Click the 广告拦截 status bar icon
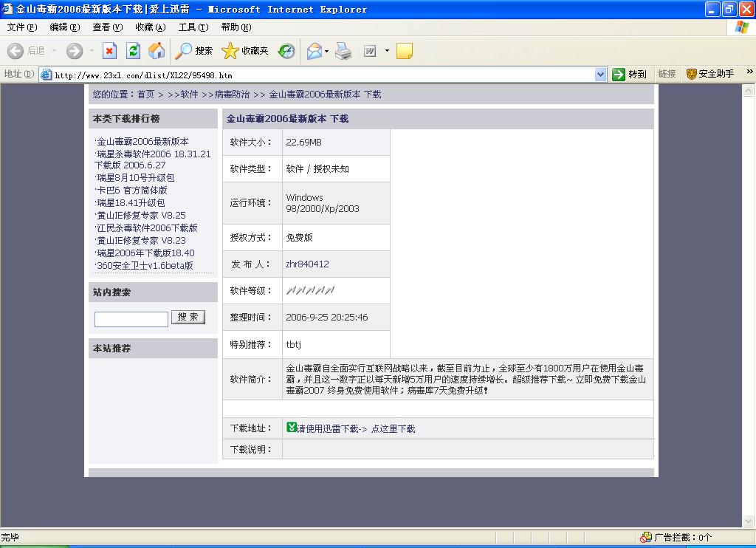 (646, 538)
